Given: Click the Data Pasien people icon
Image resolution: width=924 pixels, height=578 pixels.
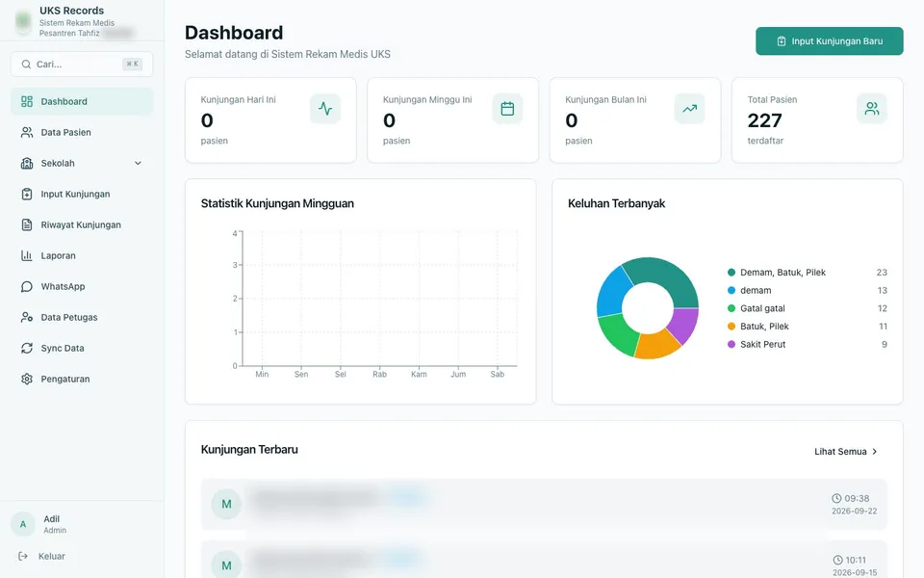Looking at the screenshot, I should pyautogui.click(x=27, y=132).
